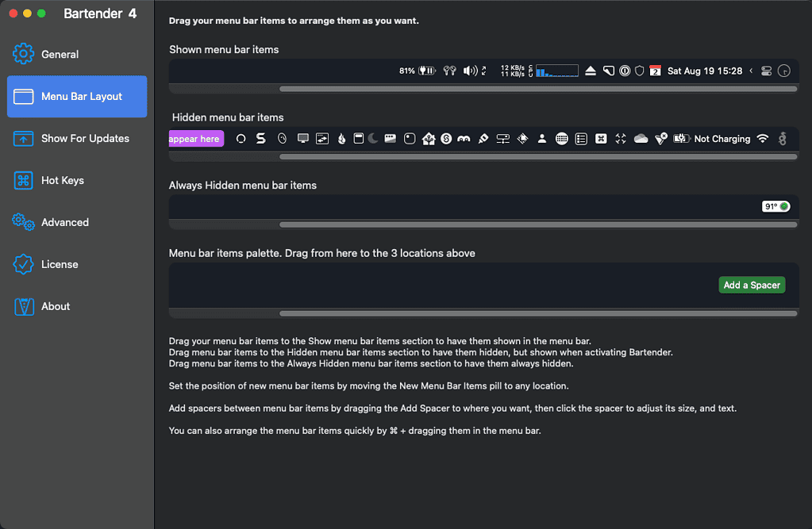Click the crescent moon icon
The height and width of the screenshot is (529, 812).
pos(373,138)
